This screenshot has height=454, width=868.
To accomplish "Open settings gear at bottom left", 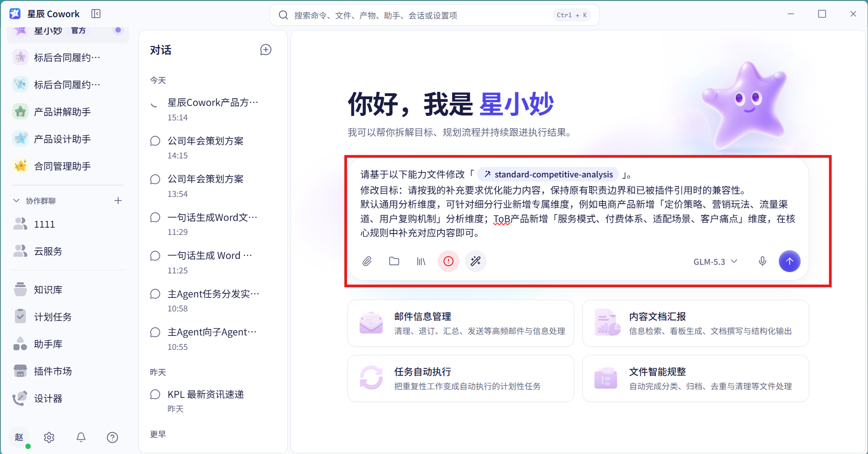I will pos(49,437).
